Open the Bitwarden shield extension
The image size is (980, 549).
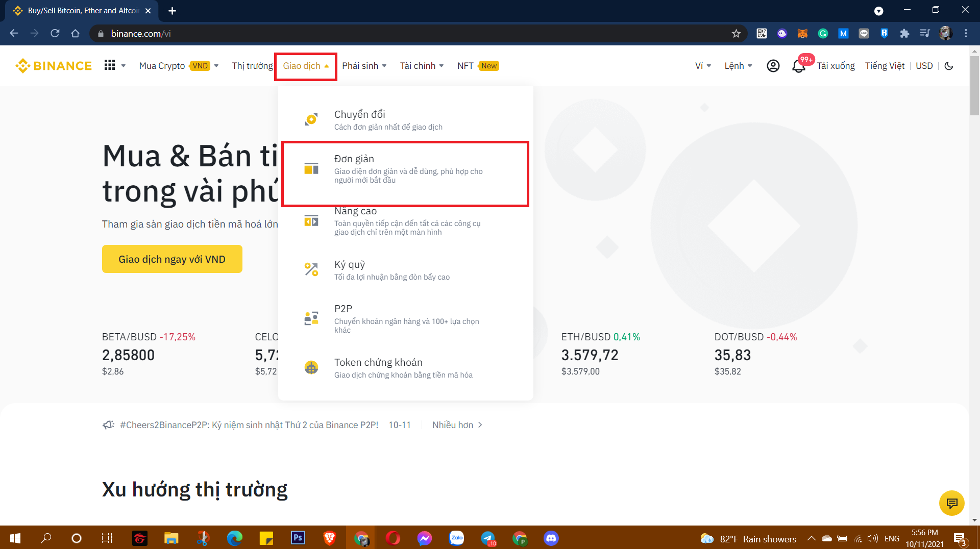pos(884,34)
